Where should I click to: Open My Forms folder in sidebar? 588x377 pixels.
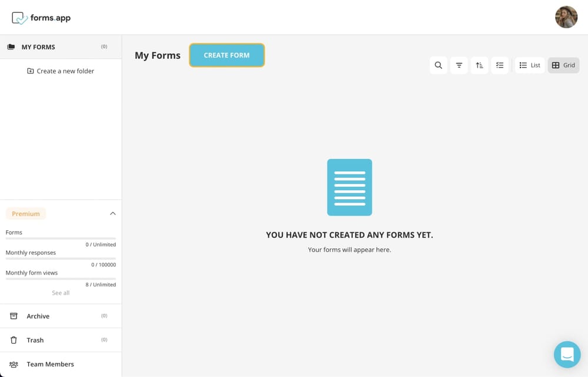pyautogui.click(x=38, y=47)
